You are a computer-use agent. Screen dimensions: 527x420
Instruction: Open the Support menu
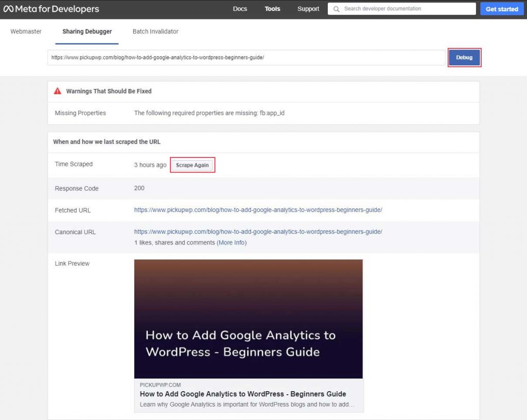[x=308, y=9]
